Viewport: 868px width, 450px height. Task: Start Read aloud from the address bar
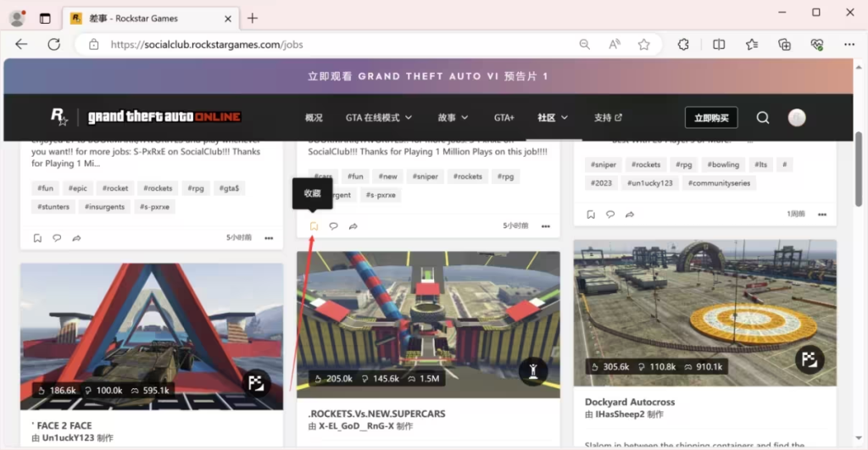click(x=615, y=44)
